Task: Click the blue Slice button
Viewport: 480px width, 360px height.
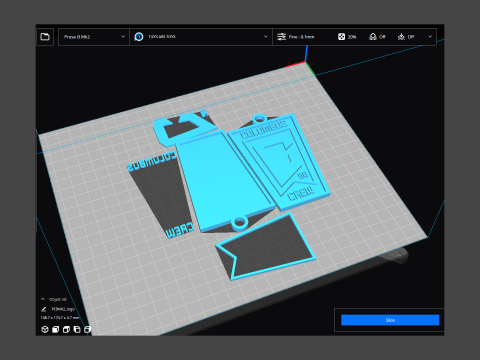Action: pos(390,320)
